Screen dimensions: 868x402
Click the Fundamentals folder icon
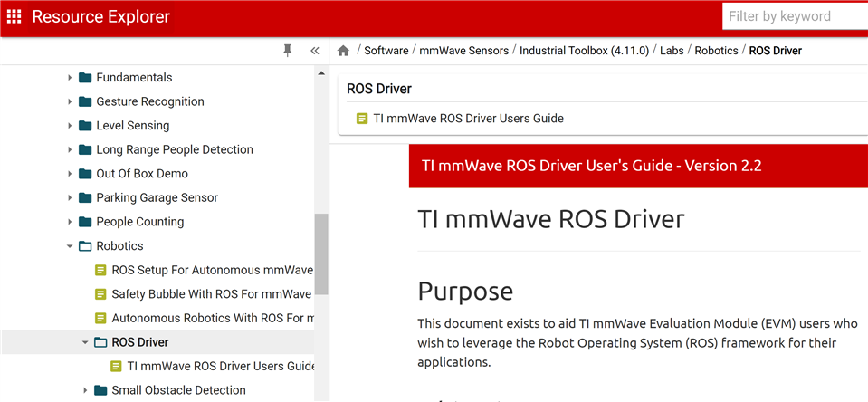pyautogui.click(x=85, y=78)
